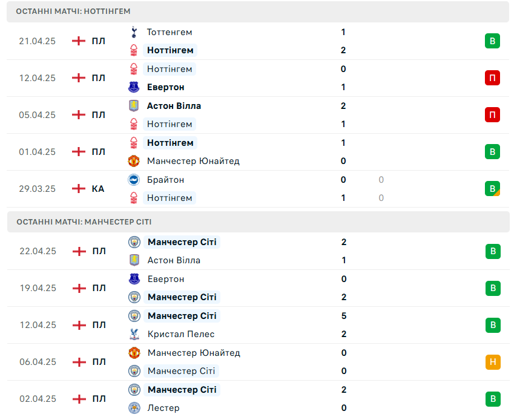Click England flag icon in 29.03.25 cup match

click(x=79, y=189)
